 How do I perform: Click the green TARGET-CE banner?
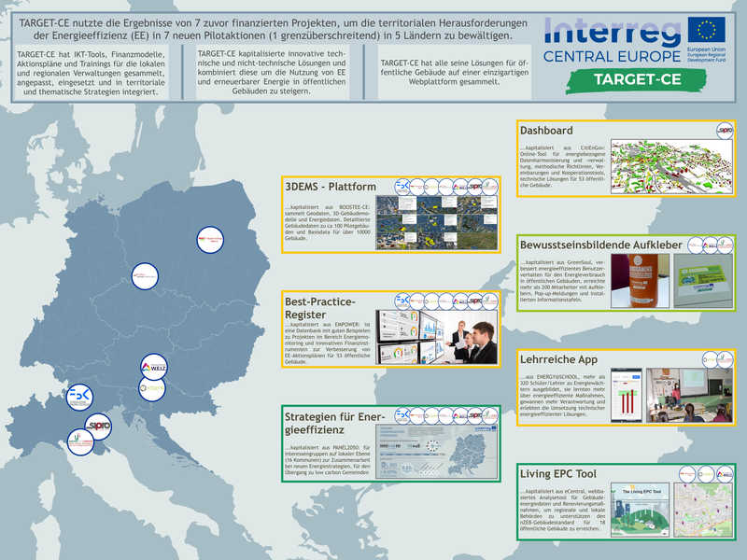(640, 78)
